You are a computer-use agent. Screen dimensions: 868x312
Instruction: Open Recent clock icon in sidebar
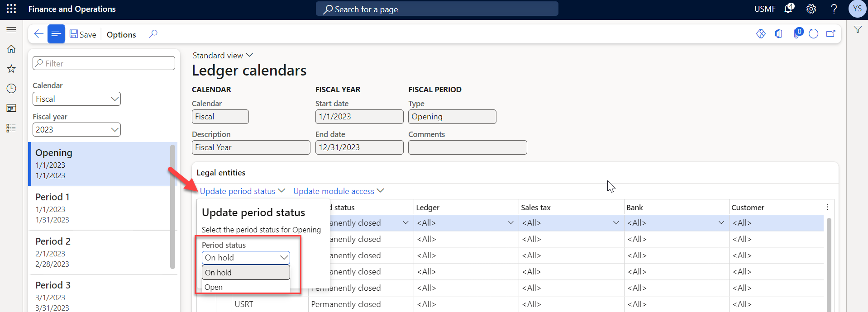(x=11, y=89)
